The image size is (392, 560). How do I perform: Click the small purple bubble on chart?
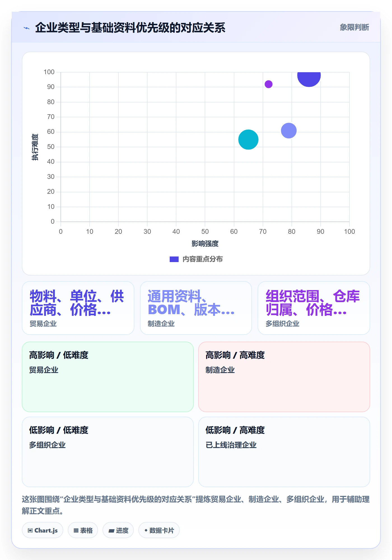(x=269, y=84)
